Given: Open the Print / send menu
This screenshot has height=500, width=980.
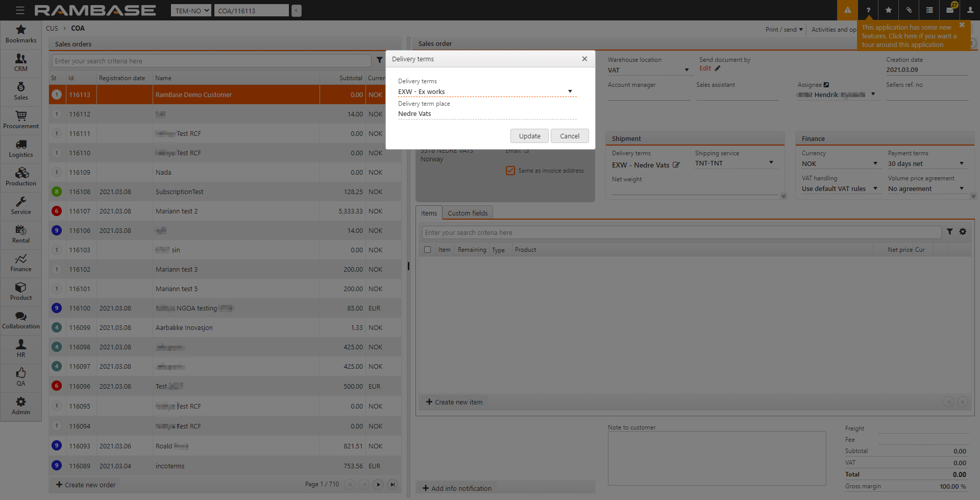Looking at the screenshot, I should point(784,30).
